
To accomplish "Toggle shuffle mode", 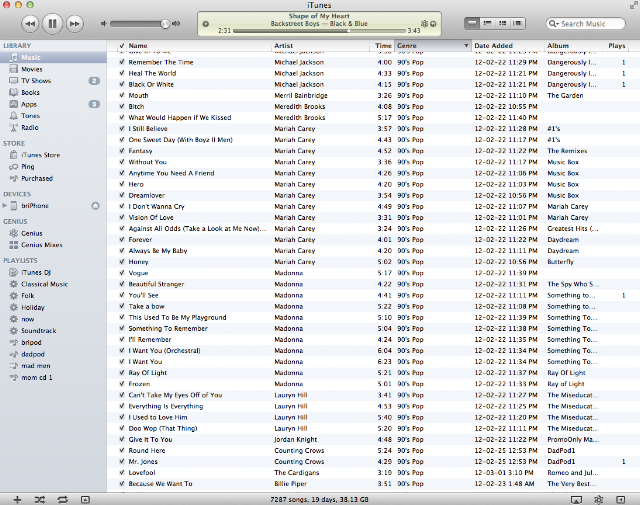I will pyautogui.click(x=40, y=499).
